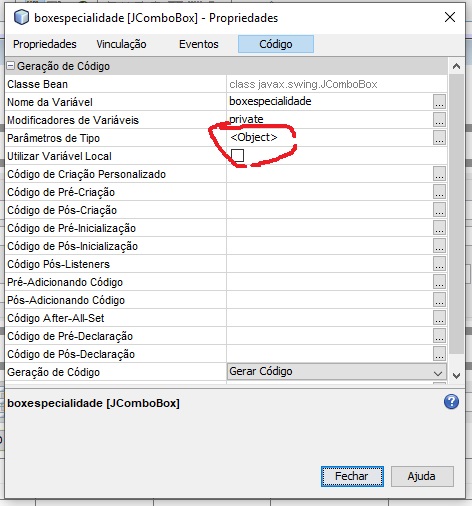This screenshot has width=472, height=506.
Task: Open the Vinculação tab
Action: coord(121,44)
